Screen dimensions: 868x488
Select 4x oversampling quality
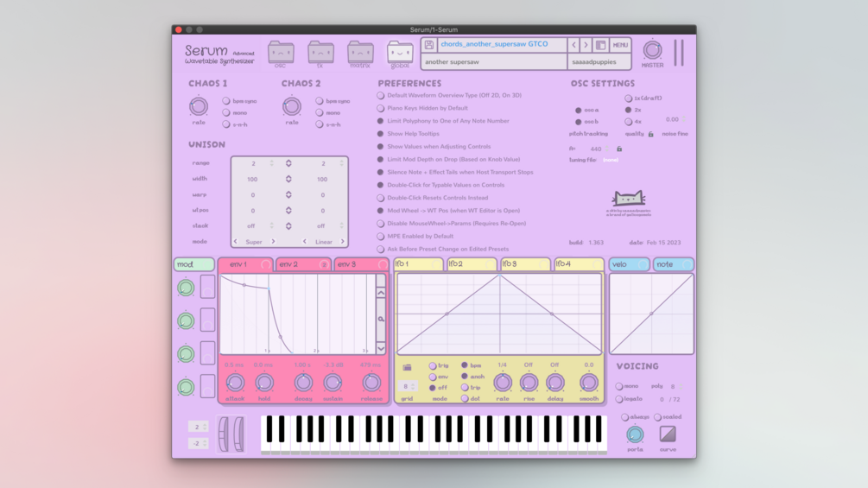coord(628,122)
